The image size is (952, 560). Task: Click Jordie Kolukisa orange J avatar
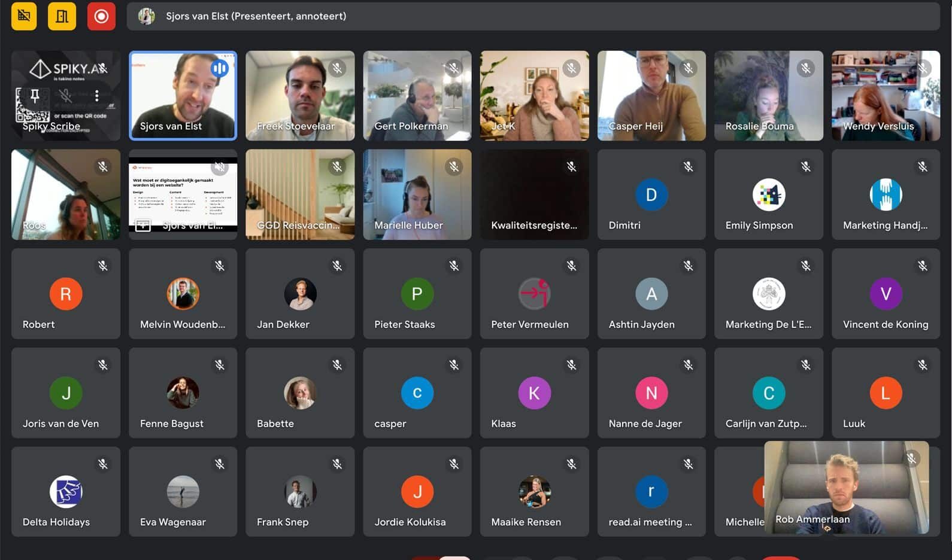tap(417, 491)
